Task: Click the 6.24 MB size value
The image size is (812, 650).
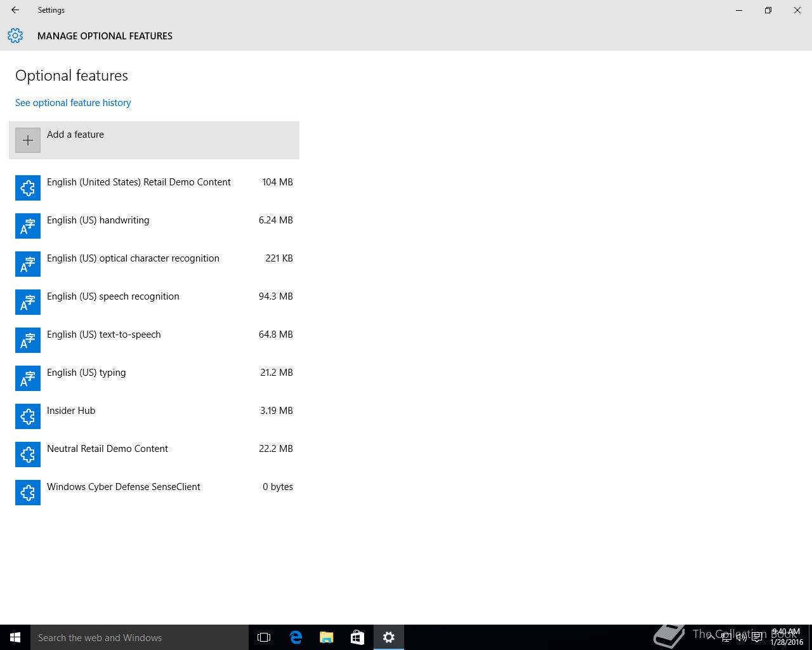Action: click(275, 220)
